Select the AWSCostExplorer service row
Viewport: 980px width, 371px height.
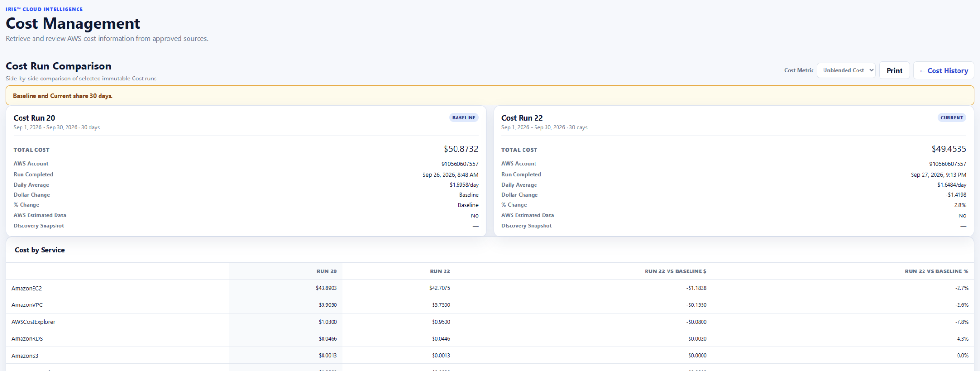490,322
